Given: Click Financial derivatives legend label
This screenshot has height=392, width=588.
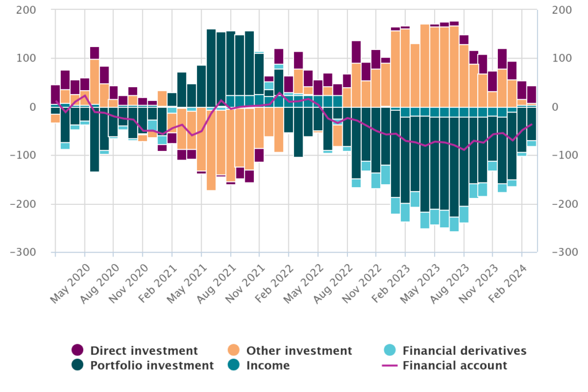Looking at the screenshot, I should tap(465, 351).
